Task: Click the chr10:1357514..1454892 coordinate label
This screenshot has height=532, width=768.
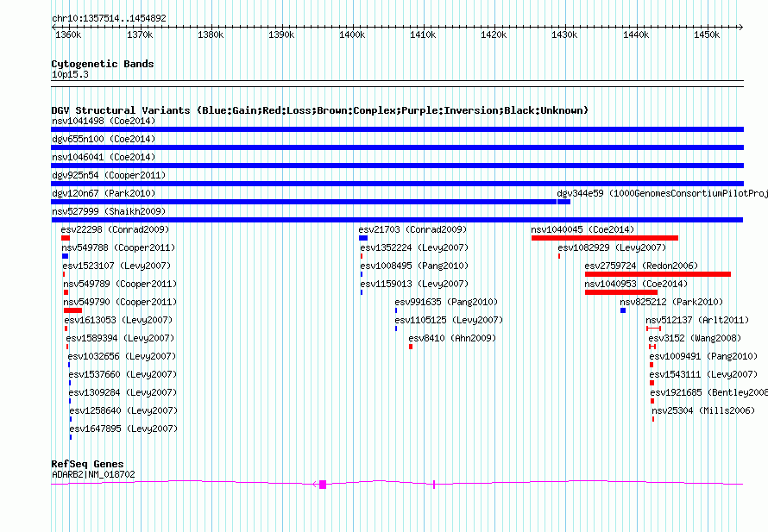Action: [110, 18]
